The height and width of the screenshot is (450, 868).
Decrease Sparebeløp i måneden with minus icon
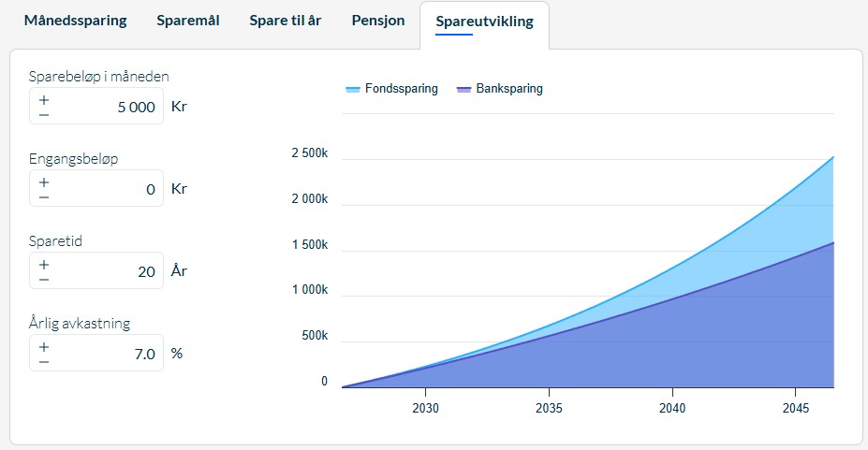tap(44, 115)
